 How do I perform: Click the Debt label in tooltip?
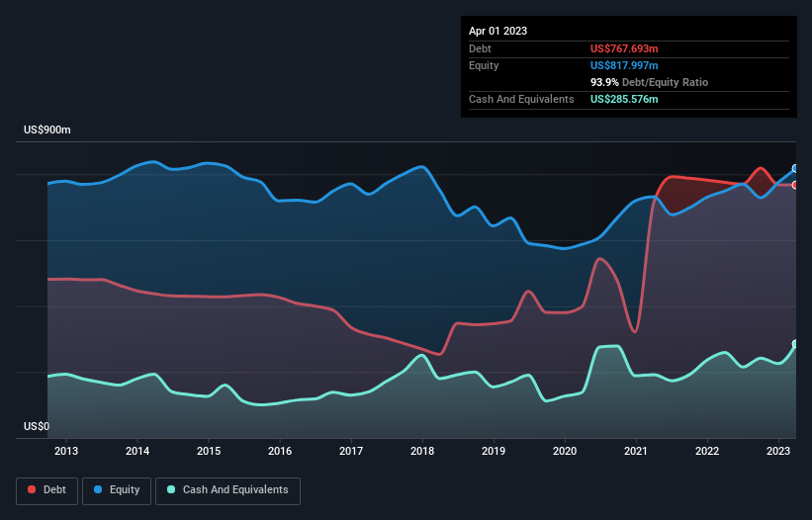480,48
